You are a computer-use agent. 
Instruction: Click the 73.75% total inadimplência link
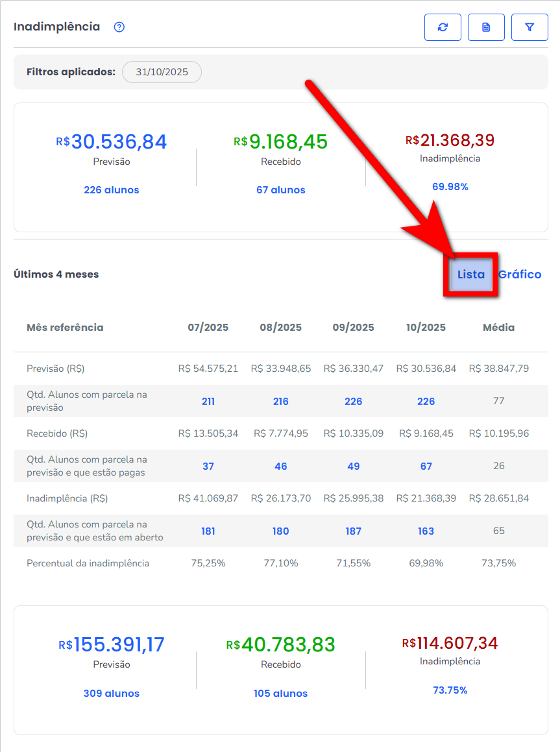(x=450, y=690)
